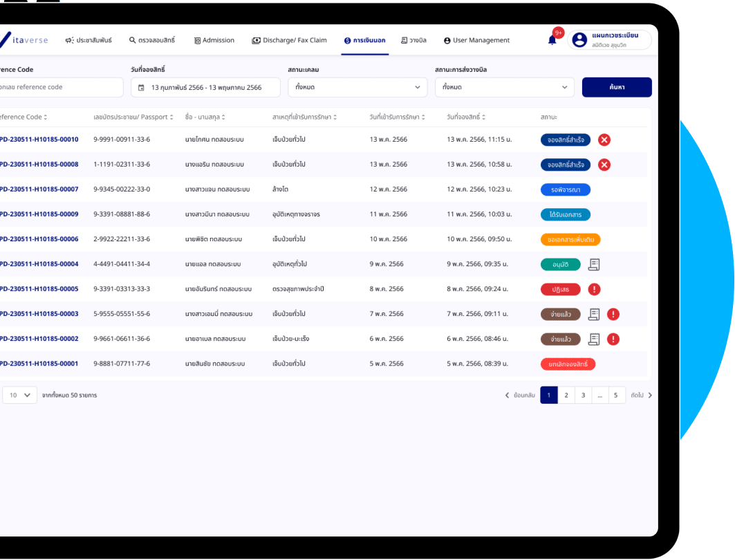Open reference link PD-230511-H10185-00007
The height and width of the screenshot is (560, 735).
pos(39,189)
